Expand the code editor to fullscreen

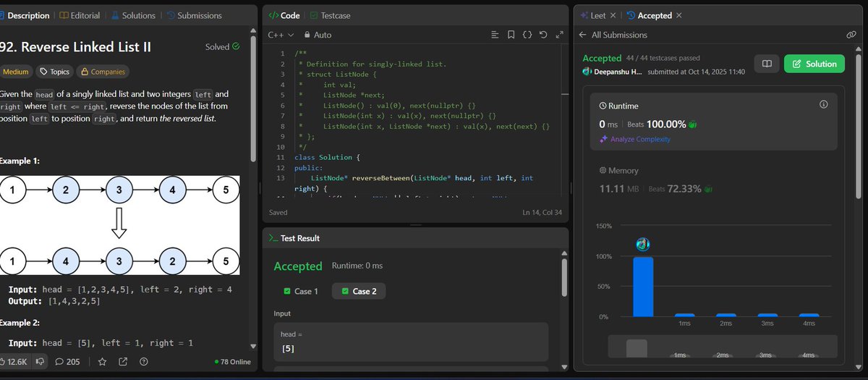[x=558, y=34]
